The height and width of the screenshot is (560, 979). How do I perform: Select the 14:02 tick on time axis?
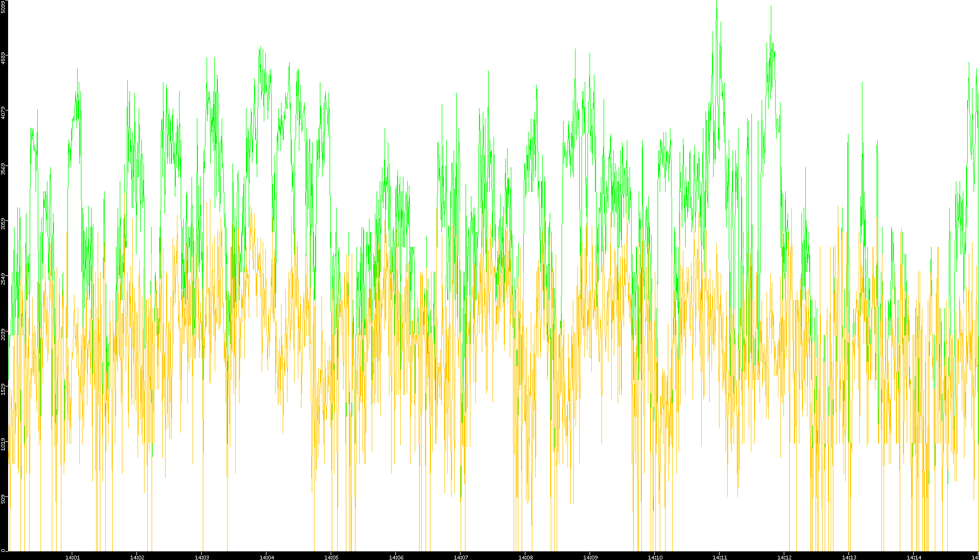click(137, 557)
